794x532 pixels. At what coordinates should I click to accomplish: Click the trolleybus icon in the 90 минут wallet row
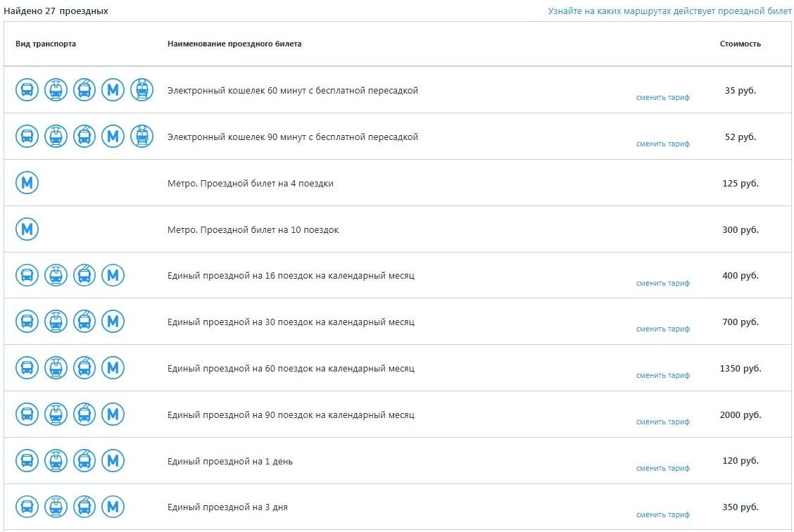click(84, 136)
